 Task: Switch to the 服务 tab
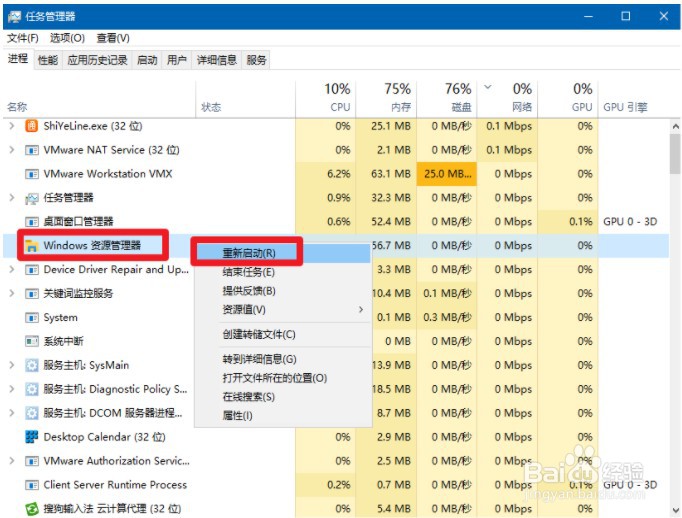click(256, 60)
